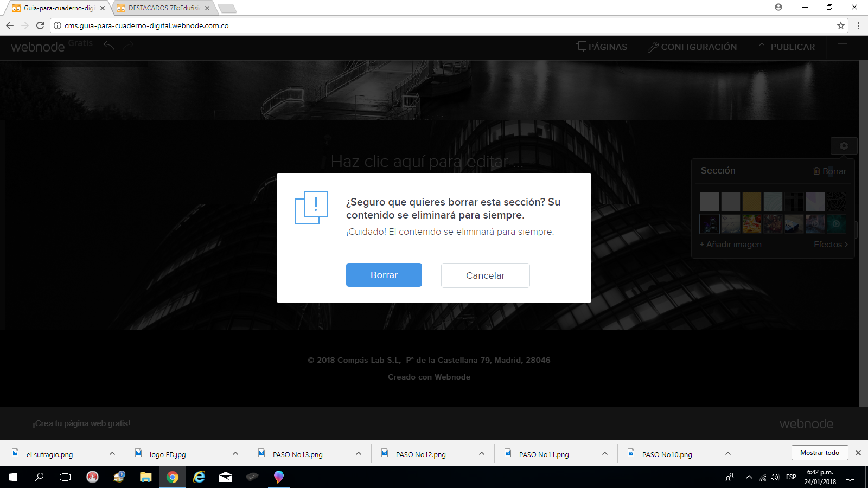Go back in the browser
This screenshot has width=868, height=488.
[x=10, y=25]
